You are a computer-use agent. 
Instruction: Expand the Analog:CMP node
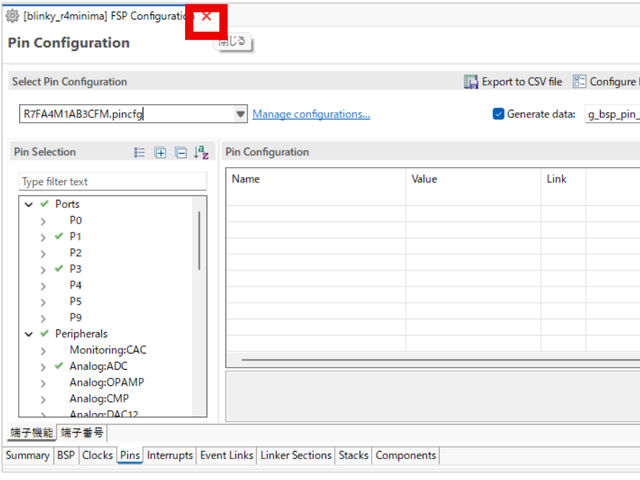tap(43, 400)
